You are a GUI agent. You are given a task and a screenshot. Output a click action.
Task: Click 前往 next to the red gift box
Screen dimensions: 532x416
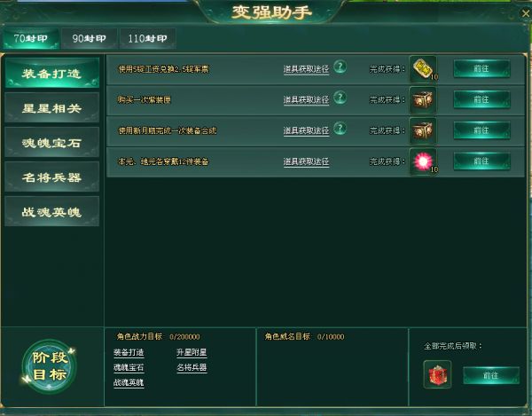(491, 375)
